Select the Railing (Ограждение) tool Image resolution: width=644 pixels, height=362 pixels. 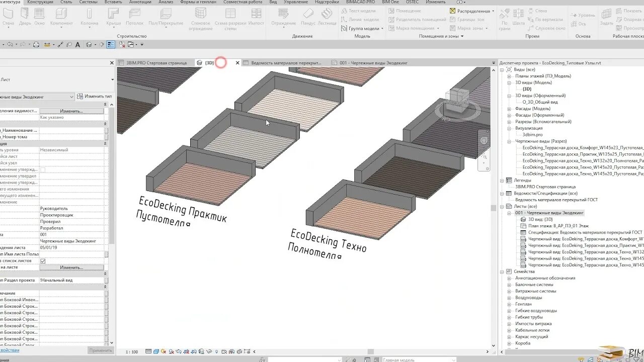(283, 17)
